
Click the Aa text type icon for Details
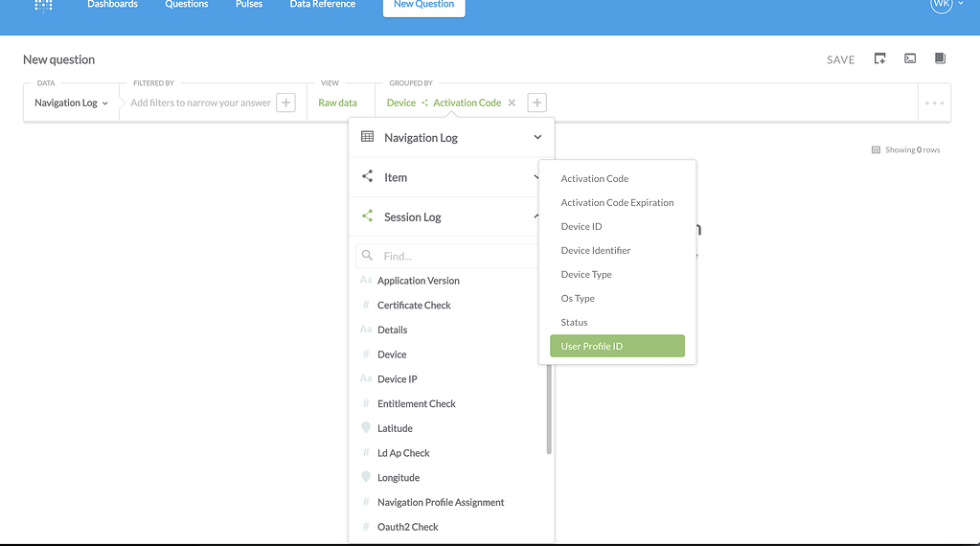pos(366,330)
